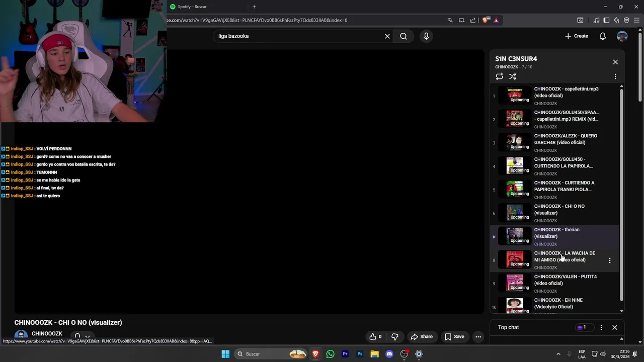Open more actions ellipsis below video
Image resolution: width=644 pixels, height=362 pixels.
pyautogui.click(x=478, y=337)
